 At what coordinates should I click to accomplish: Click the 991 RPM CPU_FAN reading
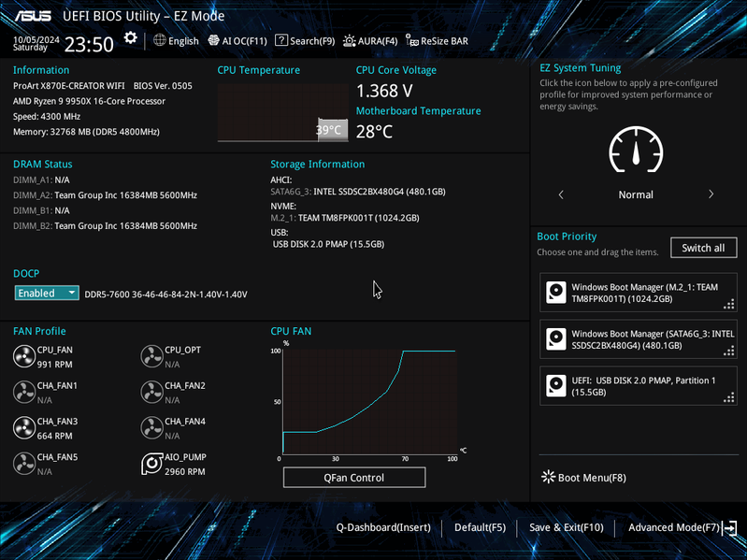click(x=55, y=365)
